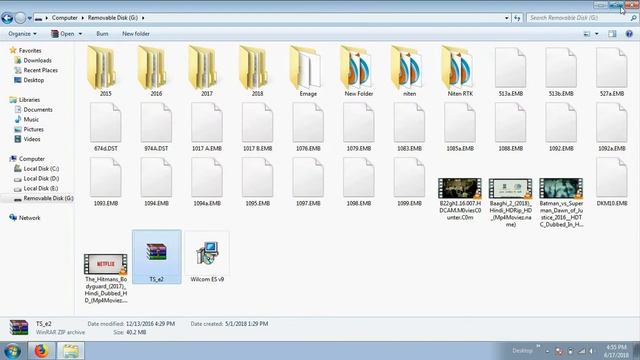
Task: Click the Search Removable Disk field
Action: click(582, 18)
